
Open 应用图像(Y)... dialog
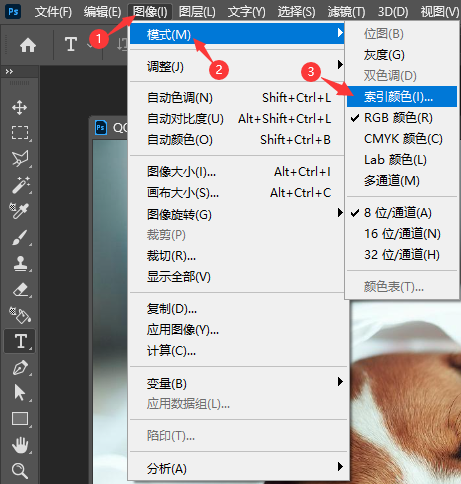pyautogui.click(x=237, y=330)
